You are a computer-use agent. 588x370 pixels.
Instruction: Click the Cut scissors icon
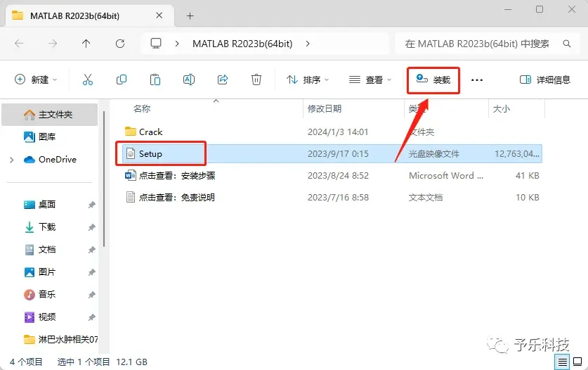87,79
